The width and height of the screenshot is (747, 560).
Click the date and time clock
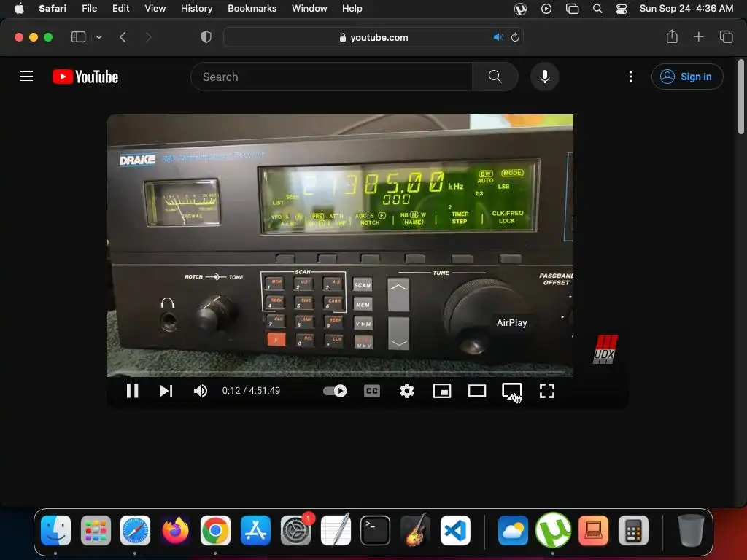(x=686, y=8)
